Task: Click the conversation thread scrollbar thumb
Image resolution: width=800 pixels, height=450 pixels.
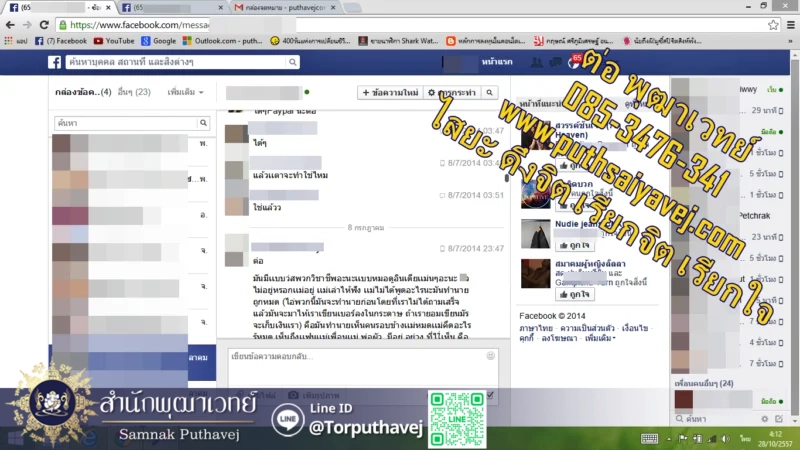Action: point(507,178)
